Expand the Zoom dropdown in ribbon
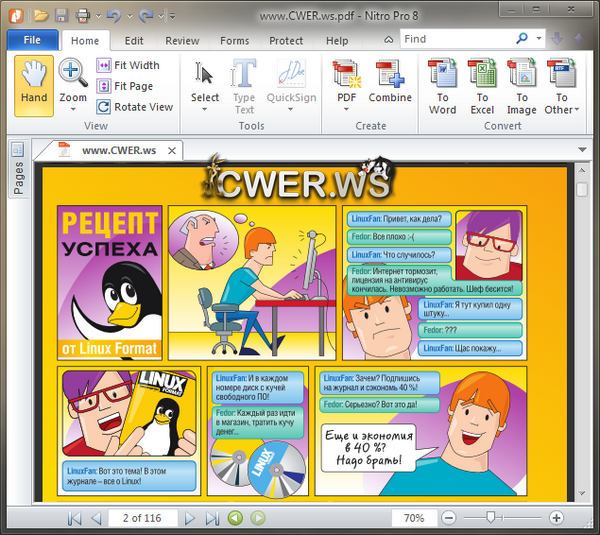Viewport: 600px width, 535px height. pos(73,109)
